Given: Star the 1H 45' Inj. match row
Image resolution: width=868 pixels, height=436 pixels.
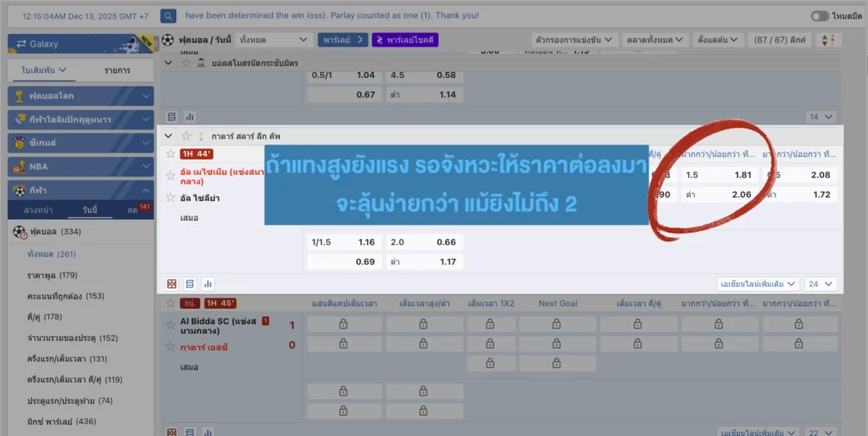Looking at the screenshot, I should click(x=170, y=304).
